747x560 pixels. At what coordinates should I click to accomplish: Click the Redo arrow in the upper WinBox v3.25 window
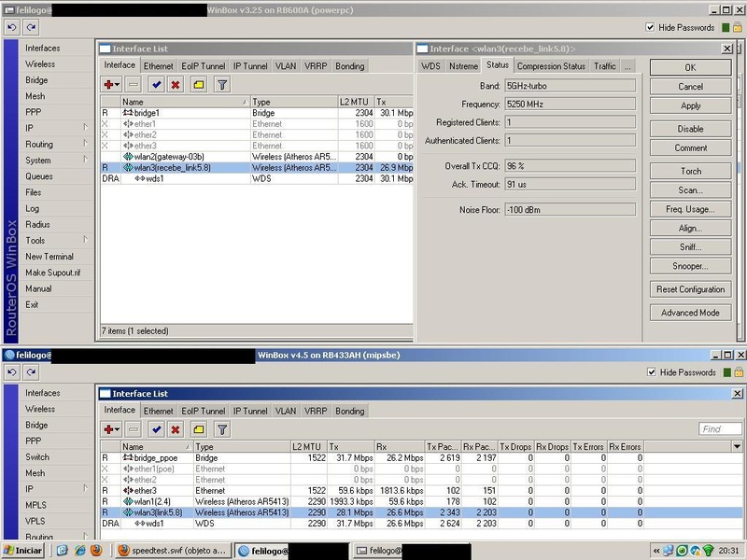[29, 28]
